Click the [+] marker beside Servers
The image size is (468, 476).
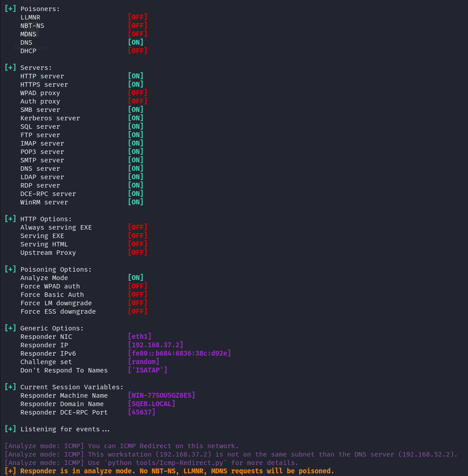pyautogui.click(x=10, y=67)
